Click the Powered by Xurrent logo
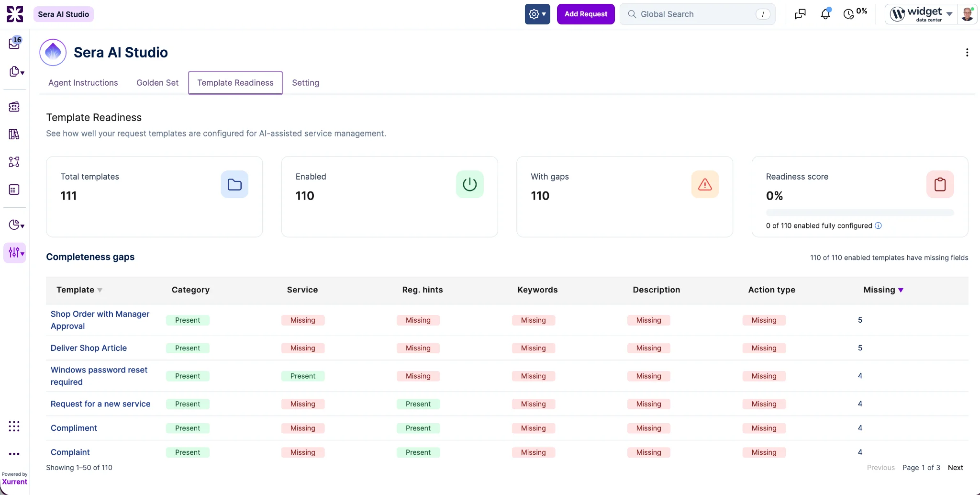Image resolution: width=980 pixels, height=495 pixels. tap(14, 479)
